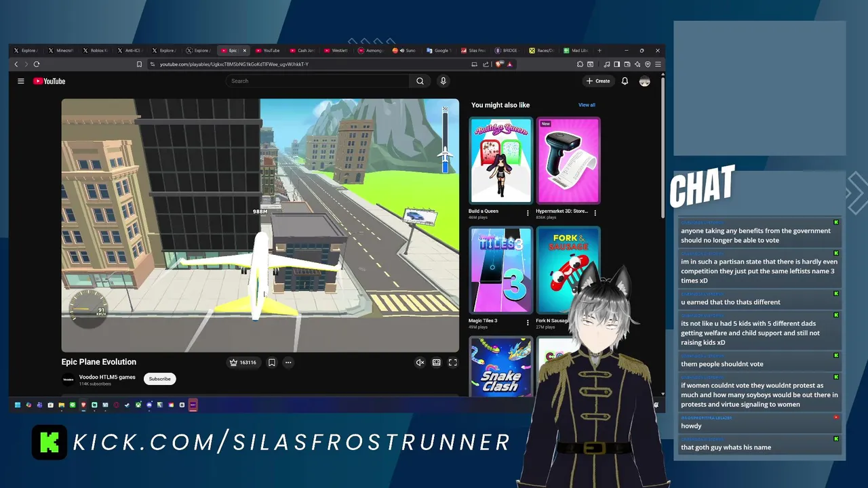868x488 pixels.
Task: Click the game title Epic Plane Evolution
Action: tap(99, 362)
